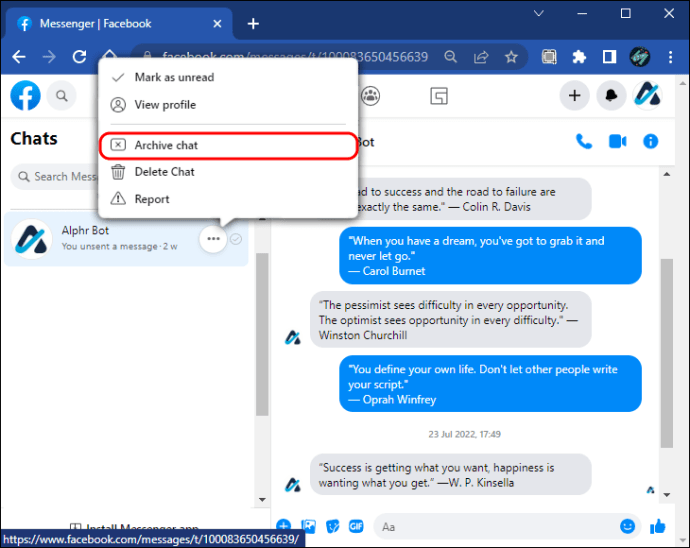
Task: Click the chat list scroll down arrow
Action: tap(262, 500)
